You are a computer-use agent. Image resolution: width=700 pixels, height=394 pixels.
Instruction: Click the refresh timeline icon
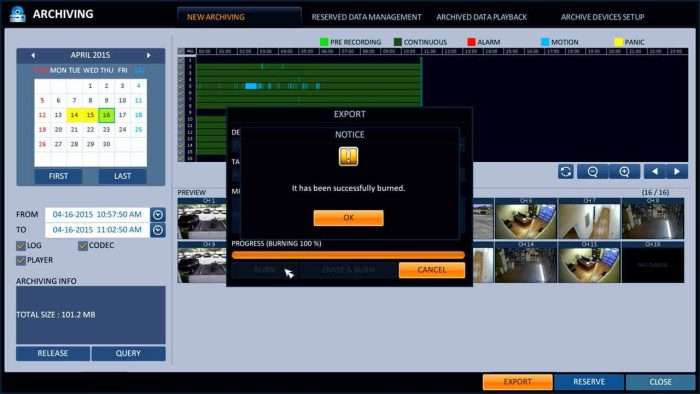click(566, 171)
